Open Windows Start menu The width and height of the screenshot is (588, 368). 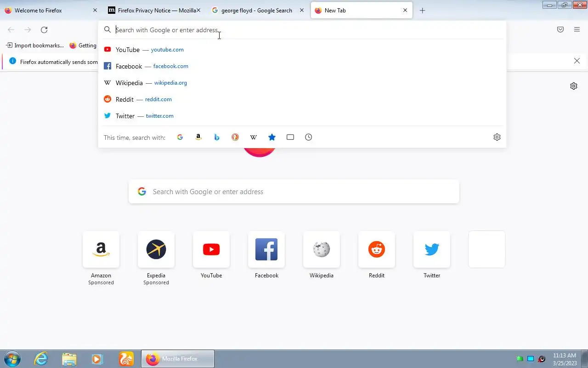pos(12,359)
